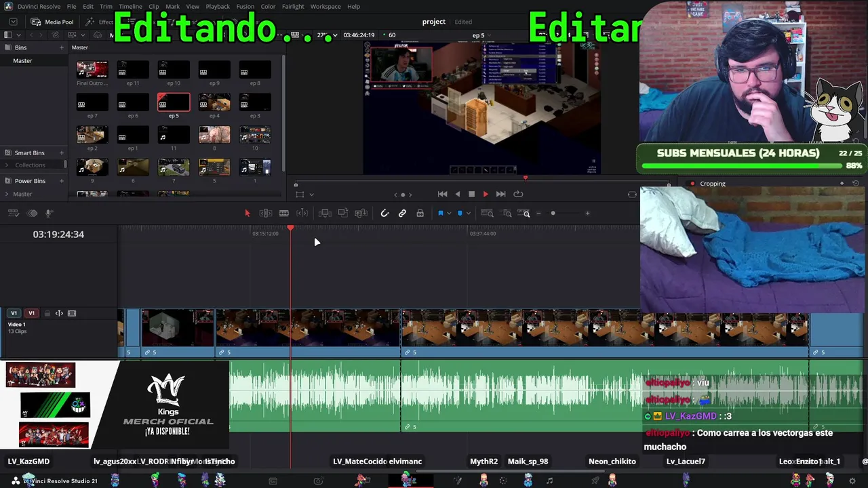
Task: Open the Timeline View Options icon
Action: coord(14,213)
